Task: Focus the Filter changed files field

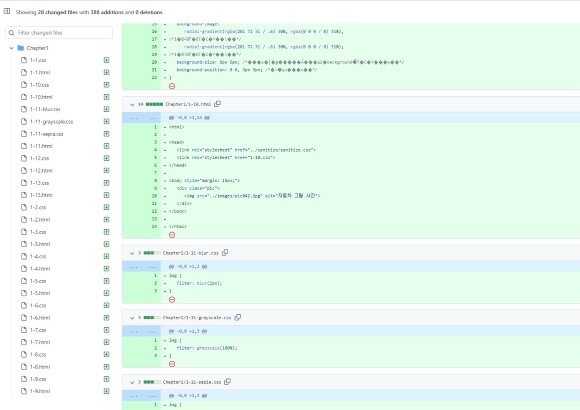Action: click(59, 33)
